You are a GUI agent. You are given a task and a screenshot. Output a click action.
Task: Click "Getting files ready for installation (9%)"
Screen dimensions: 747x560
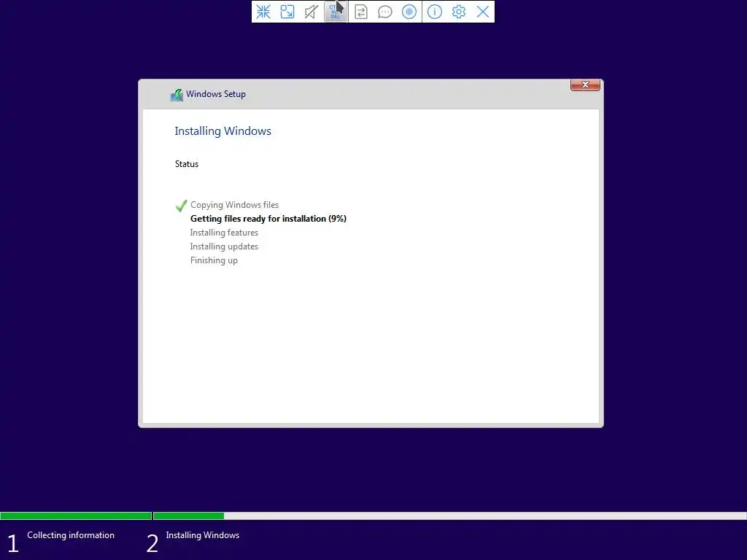click(x=268, y=219)
